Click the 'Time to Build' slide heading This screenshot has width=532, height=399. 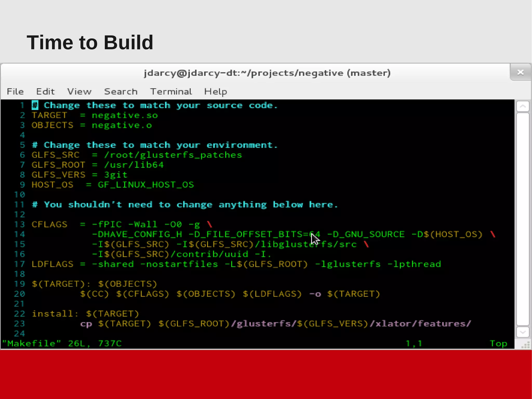tap(90, 42)
